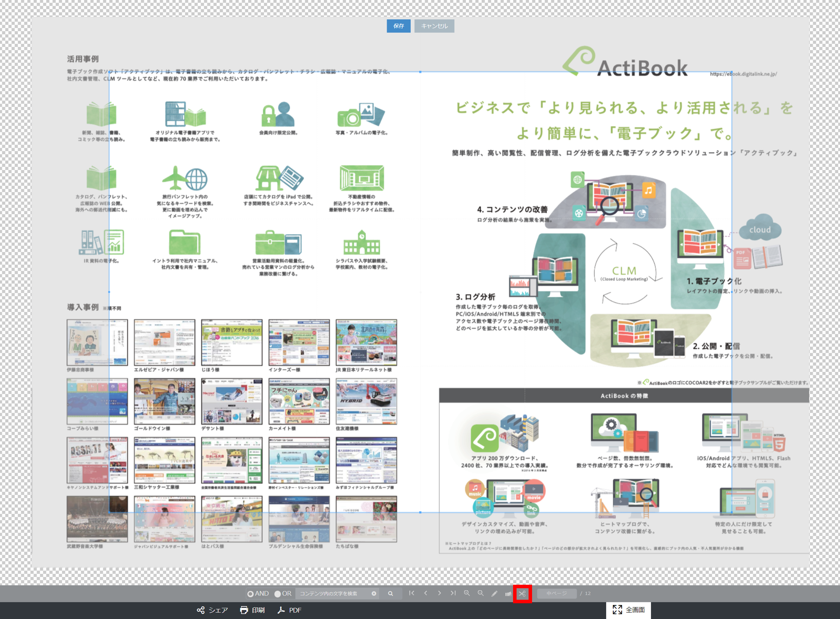Click the イントラ利用 folder icon

[x=185, y=242]
